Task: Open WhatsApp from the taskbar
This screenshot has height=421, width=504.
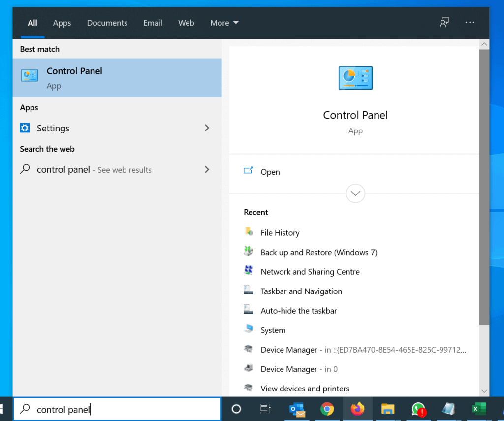Action: [418, 410]
